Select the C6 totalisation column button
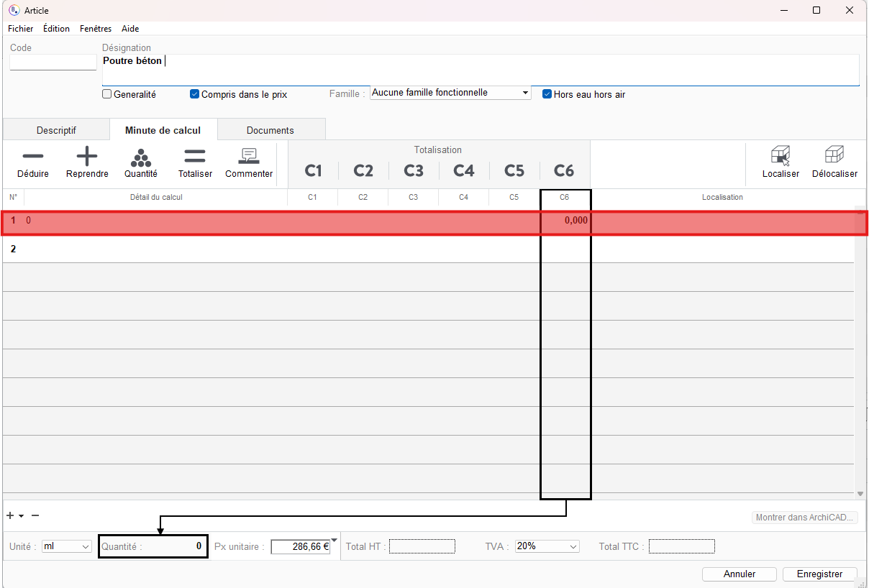The image size is (869, 588). [x=564, y=170]
